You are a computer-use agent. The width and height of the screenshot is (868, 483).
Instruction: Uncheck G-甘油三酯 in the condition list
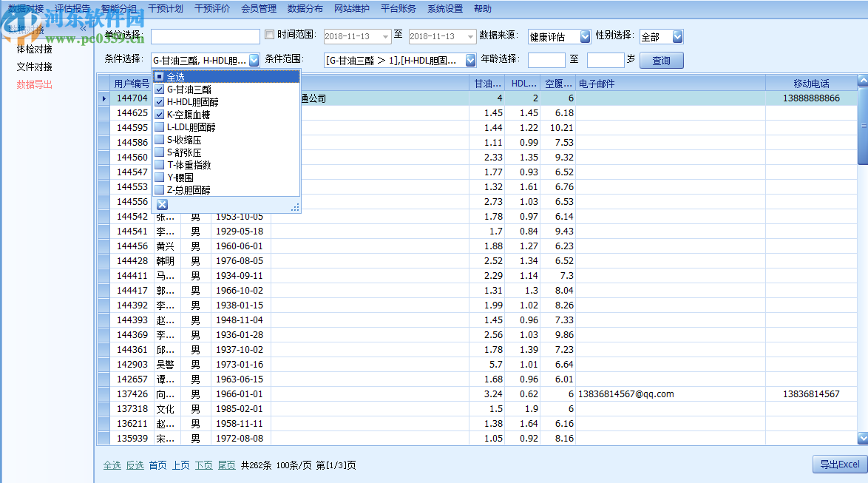[x=159, y=89]
